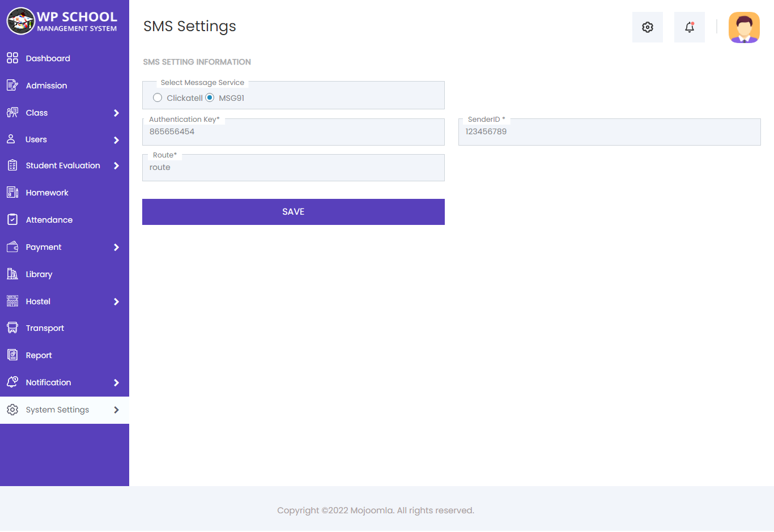Click the SMS SETTING INFORMATION heading
This screenshot has width=774, height=532.
coord(197,62)
